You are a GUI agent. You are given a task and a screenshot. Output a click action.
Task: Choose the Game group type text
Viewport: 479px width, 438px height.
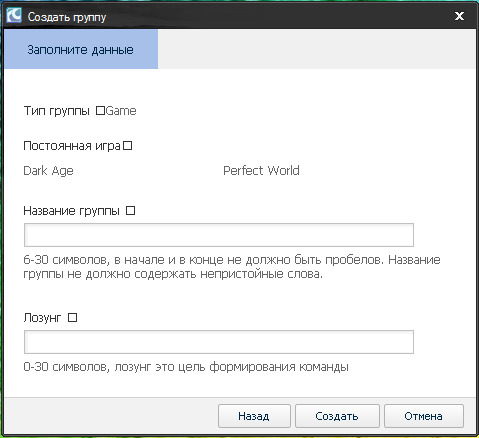pyautogui.click(x=121, y=110)
